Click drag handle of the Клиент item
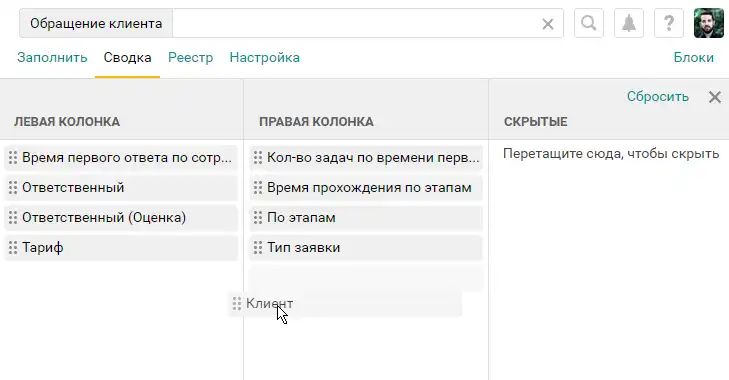The height and width of the screenshot is (380, 729). (237, 304)
